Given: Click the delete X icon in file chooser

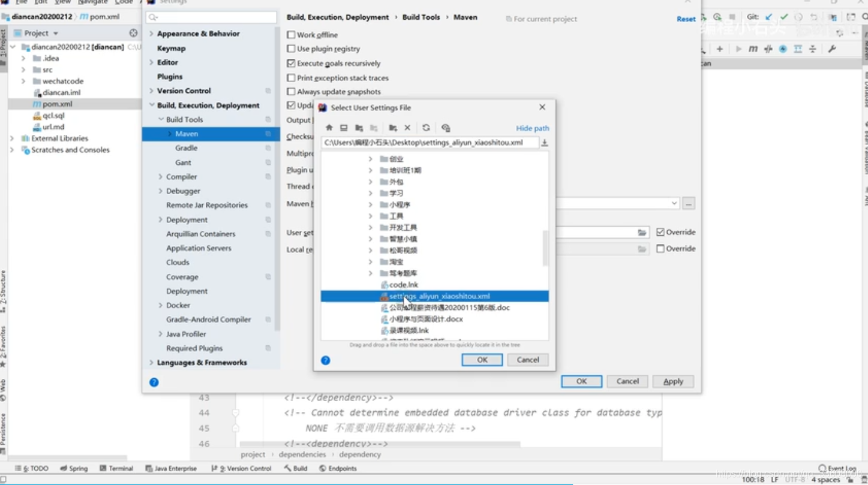Looking at the screenshot, I should tap(407, 128).
